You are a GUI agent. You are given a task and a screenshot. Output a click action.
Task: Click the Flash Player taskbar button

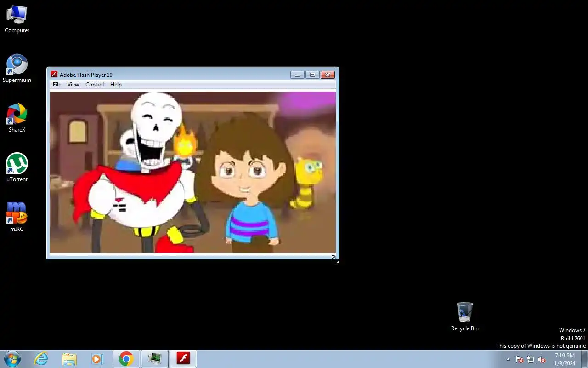pyautogui.click(x=183, y=359)
